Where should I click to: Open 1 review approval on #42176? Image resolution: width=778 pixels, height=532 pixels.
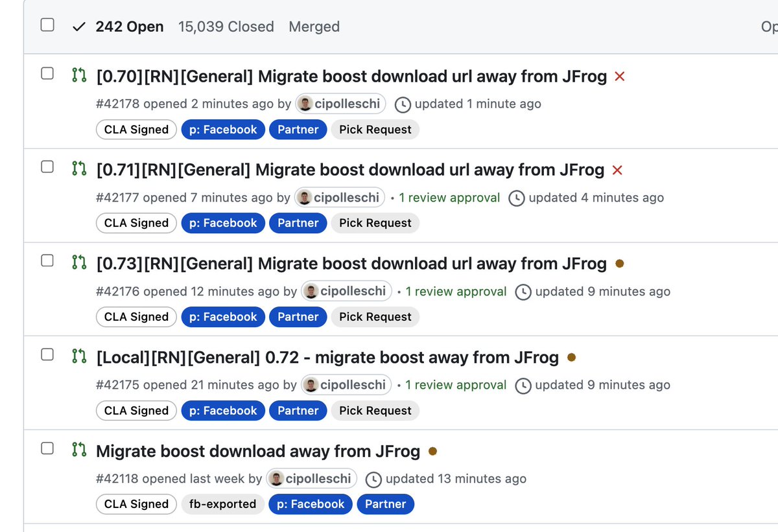[456, 292]
